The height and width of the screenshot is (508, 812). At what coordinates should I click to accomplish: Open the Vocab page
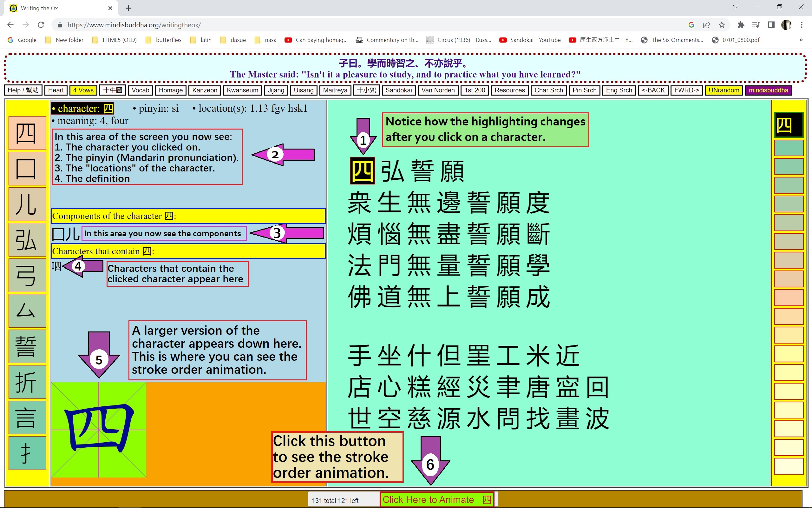pos(140,90)
